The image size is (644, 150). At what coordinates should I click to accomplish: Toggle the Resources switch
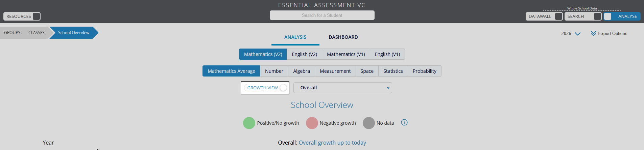tap(37, 16)
